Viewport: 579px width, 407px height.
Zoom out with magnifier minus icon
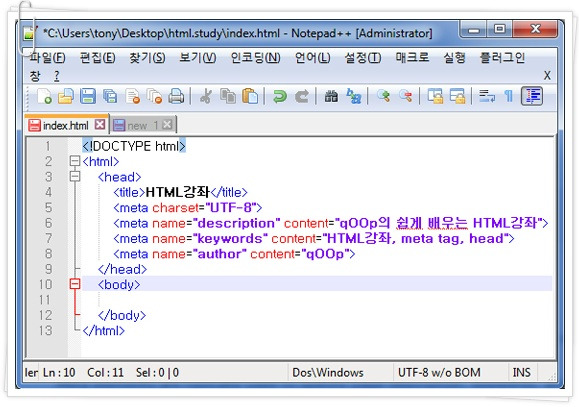coord(405,97)
